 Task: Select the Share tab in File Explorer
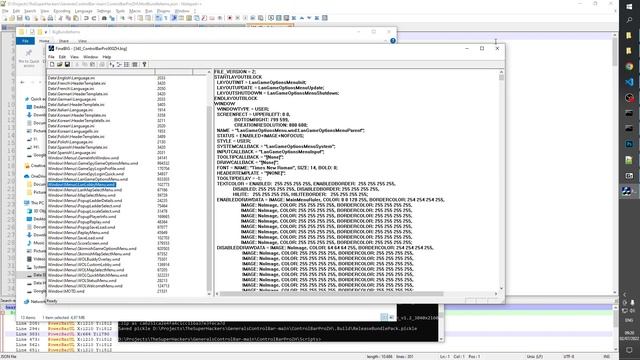coord(64,41)
